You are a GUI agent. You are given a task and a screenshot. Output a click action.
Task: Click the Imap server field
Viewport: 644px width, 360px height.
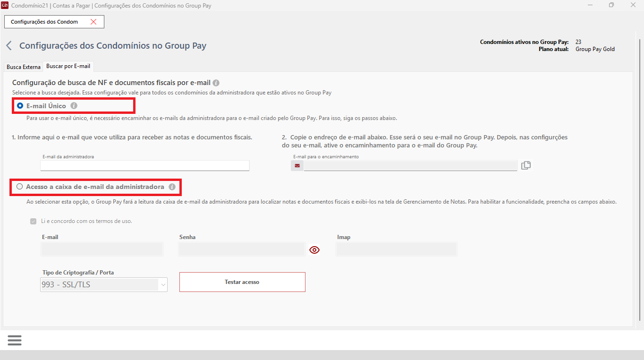tap(397, 249)
